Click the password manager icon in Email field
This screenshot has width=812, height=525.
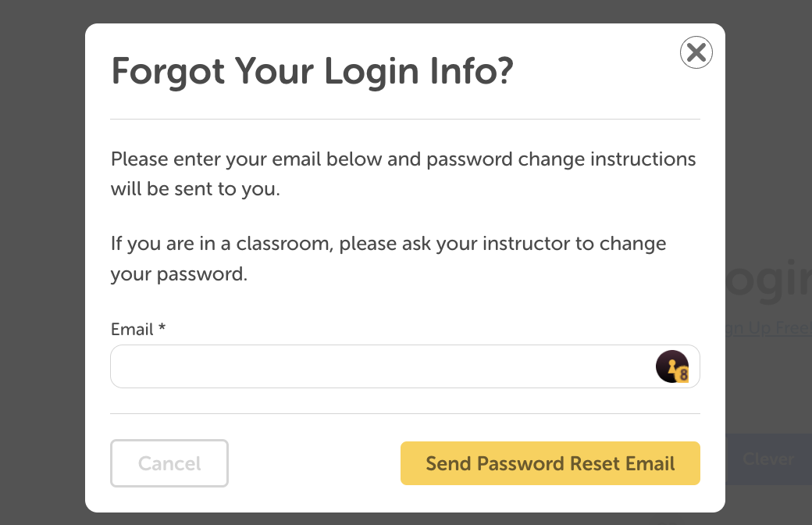[x=671, y=366]
